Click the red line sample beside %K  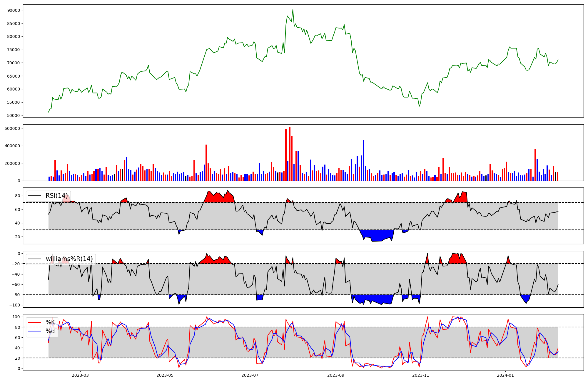pyautogui.click(x=35, y=322)
